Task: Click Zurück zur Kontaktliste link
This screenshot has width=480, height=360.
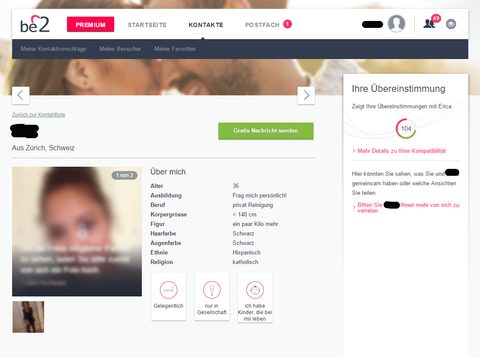Action: [x=38, y=115]
